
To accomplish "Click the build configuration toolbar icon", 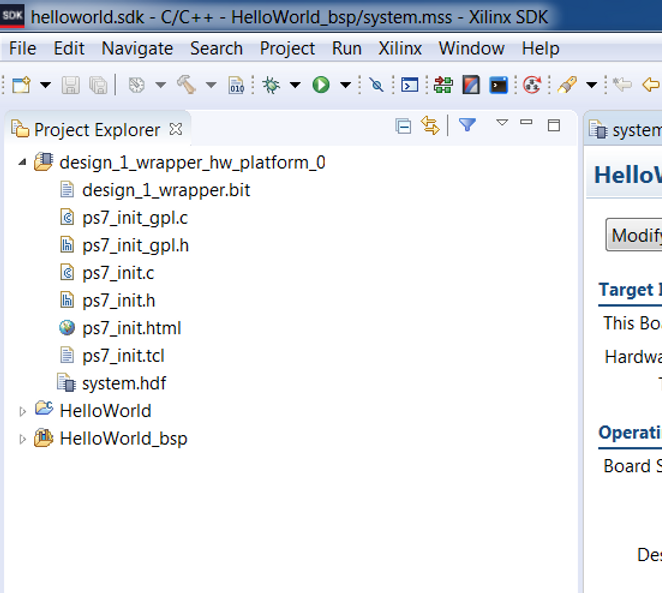I will click(x=136, y=85).
